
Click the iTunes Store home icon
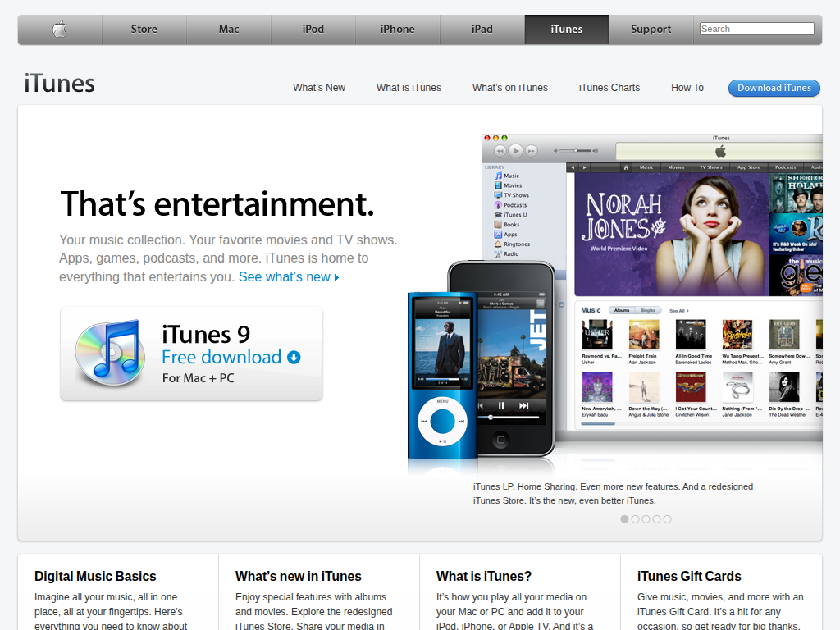click(626, 167)
